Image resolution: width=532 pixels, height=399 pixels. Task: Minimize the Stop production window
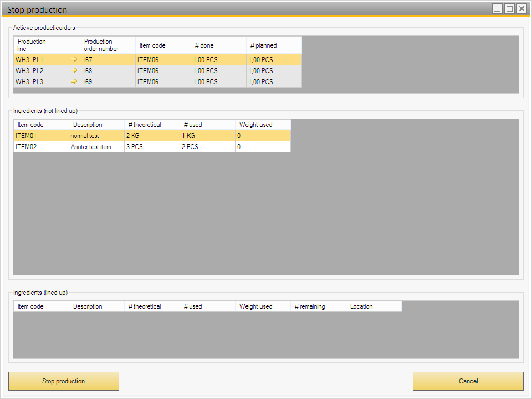498,9
